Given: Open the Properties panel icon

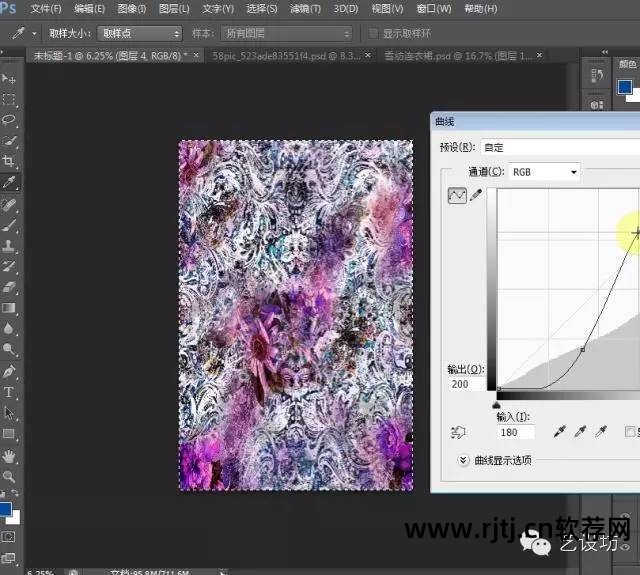Looking at the screenshot, I should [596, 105].
